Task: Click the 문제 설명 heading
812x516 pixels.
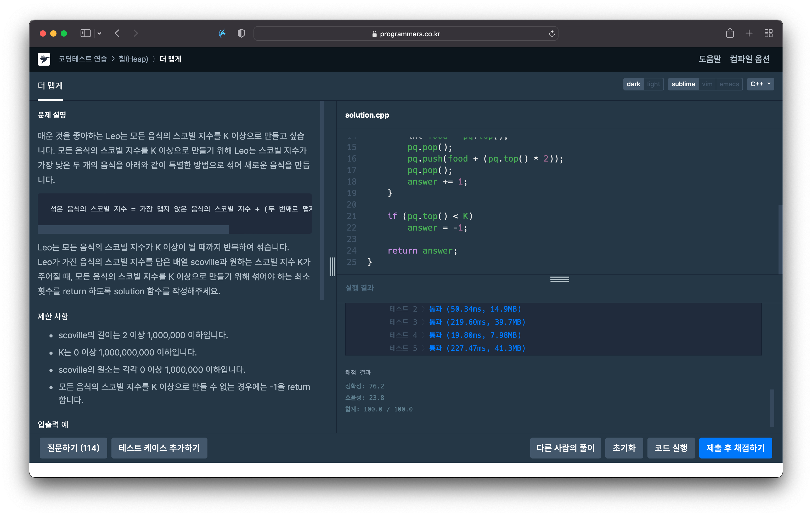Action: 52,115
